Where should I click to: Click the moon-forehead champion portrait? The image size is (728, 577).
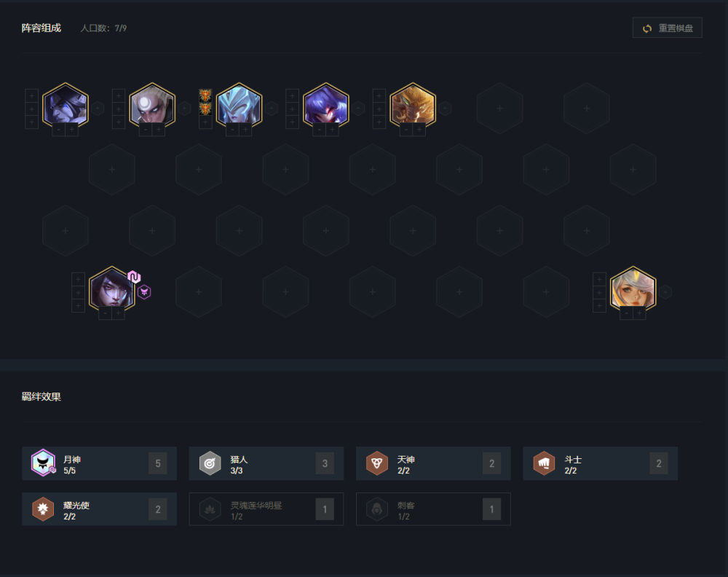coord(152,106)
